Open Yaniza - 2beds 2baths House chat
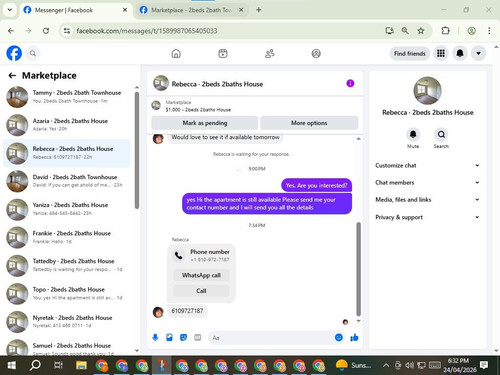Image resolution: width=500 pixels, height=375 pixels. (x=67, y=209)
